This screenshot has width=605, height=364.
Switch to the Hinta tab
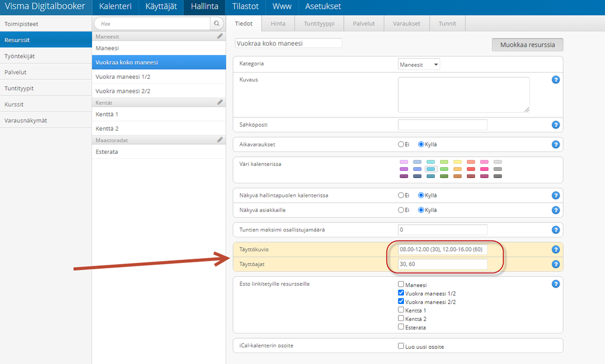tap(278, 24)
